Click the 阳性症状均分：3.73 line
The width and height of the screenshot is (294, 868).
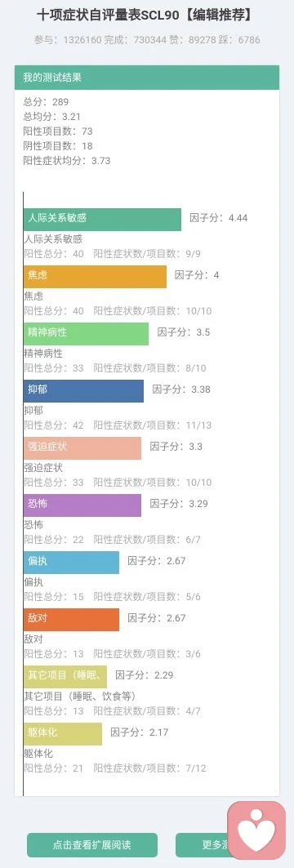67,161
